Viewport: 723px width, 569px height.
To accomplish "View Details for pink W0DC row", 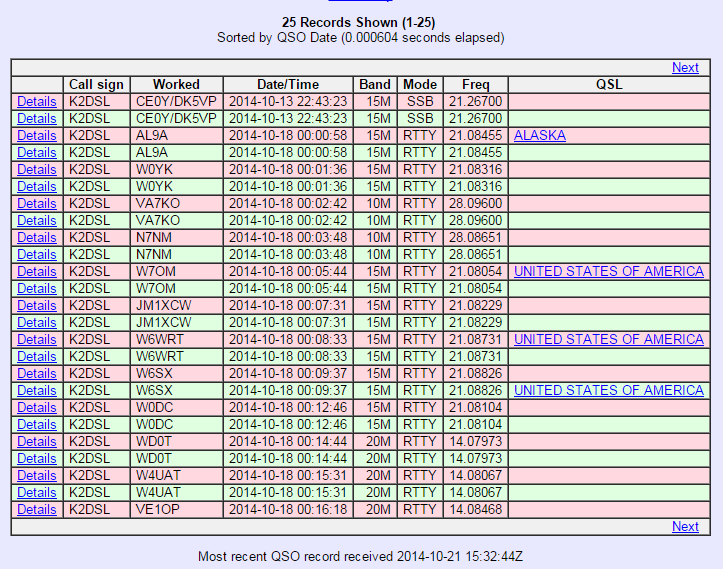I will pyautogui.click(x=37, y=408).
